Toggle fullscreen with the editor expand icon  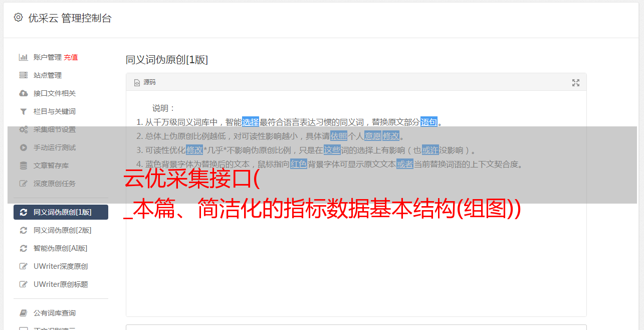tap(576, 83)
